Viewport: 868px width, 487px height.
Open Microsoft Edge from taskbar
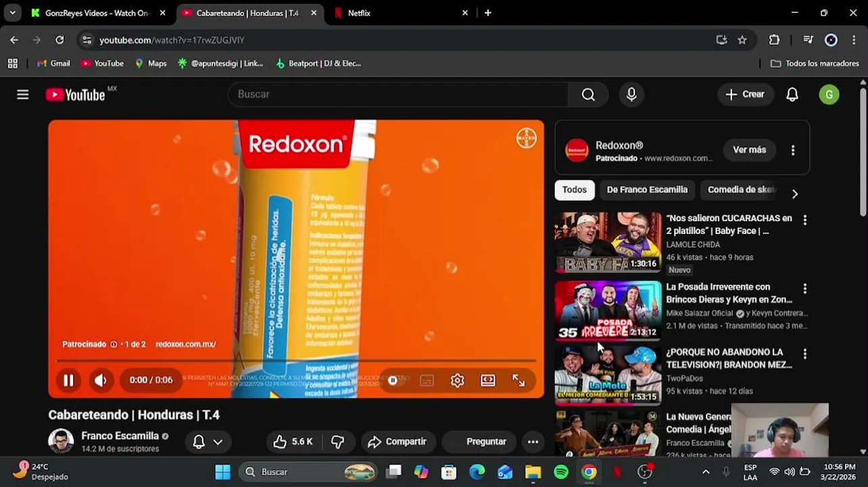[477, 472]
